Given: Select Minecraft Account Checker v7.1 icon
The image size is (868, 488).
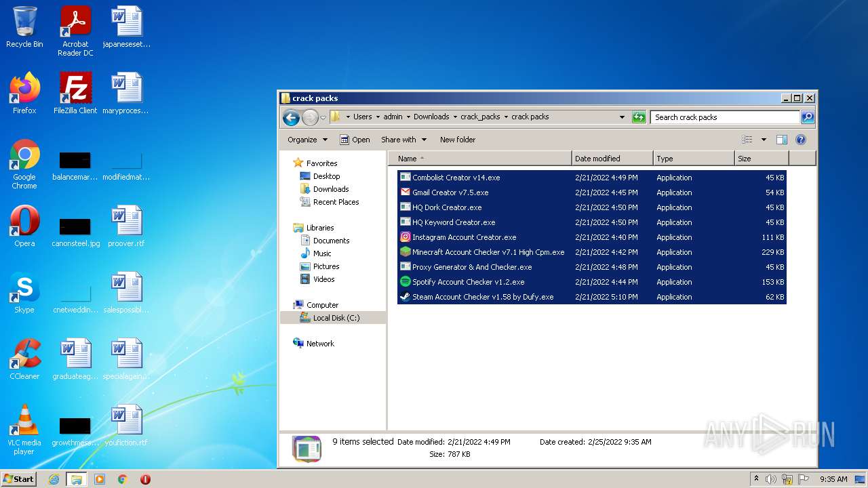Looking at the screenshot, I should (x=406, y=252).
